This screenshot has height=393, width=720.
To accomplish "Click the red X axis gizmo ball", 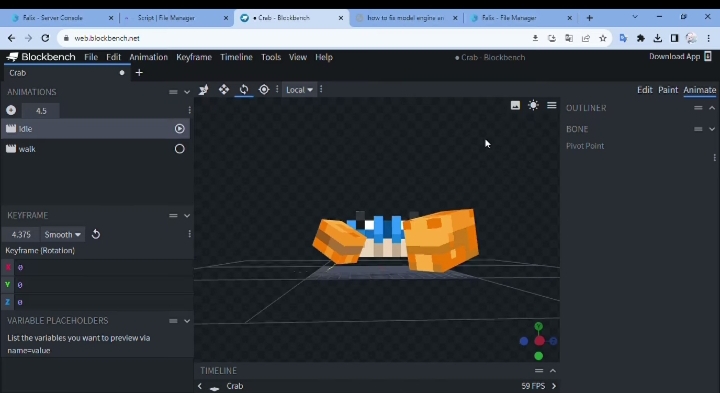I will point(539,341).
